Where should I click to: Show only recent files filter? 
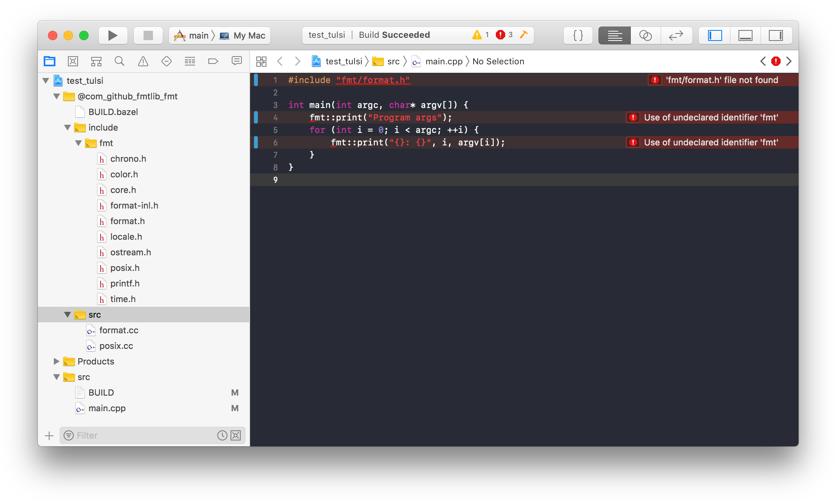click(x=222, y=435)
